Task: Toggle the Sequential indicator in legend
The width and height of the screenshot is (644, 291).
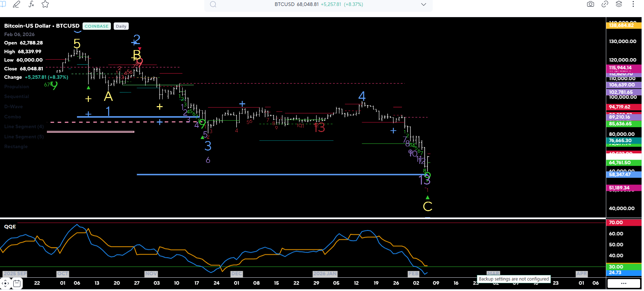Action: click(x=16, y=96)
